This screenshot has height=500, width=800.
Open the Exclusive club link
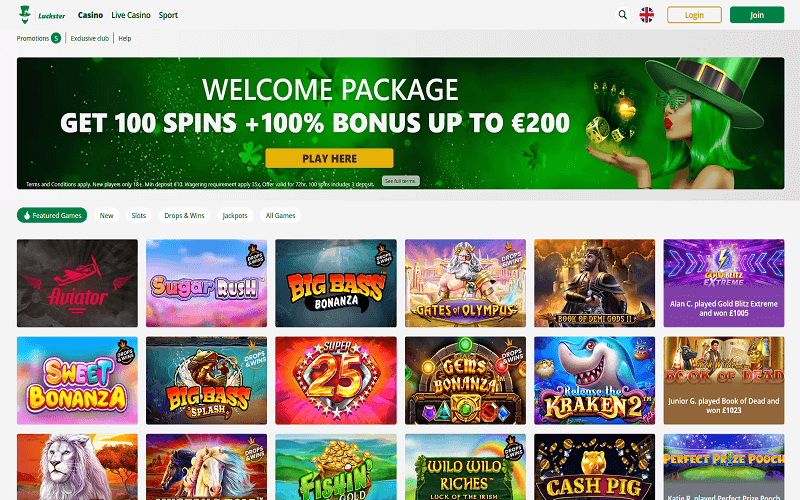click(x=89, y=38)
